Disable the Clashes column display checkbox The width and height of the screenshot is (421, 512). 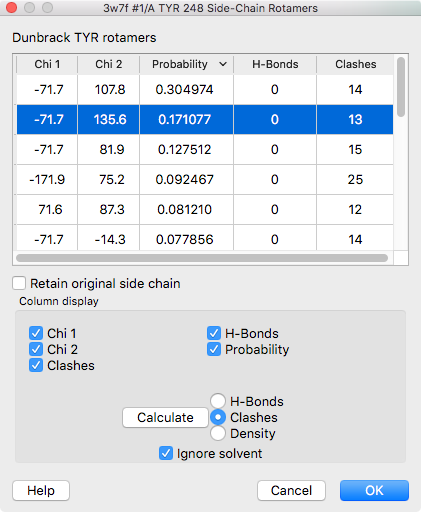pos(36,365)
